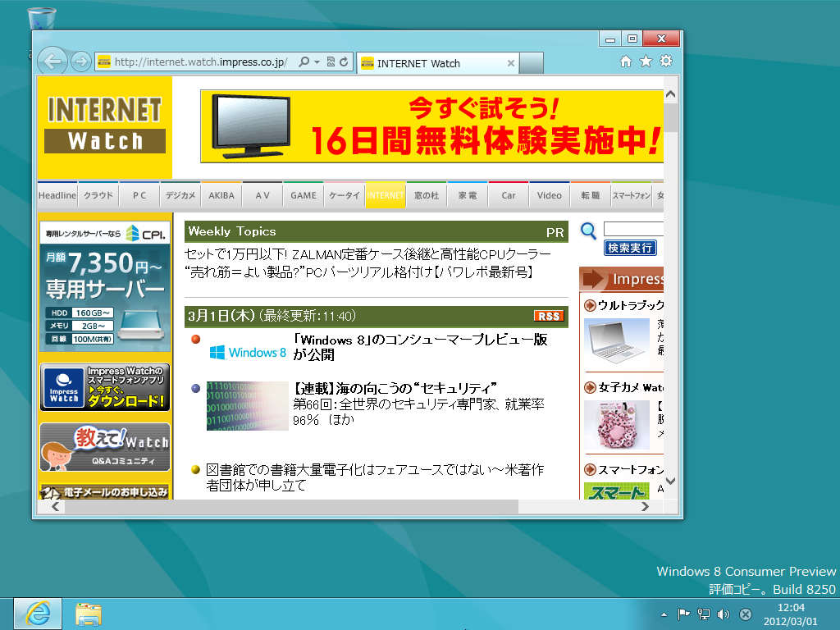Screen dimensions: 840x630
Task: Open the Car navigation tab
Action: pos(509,195)
